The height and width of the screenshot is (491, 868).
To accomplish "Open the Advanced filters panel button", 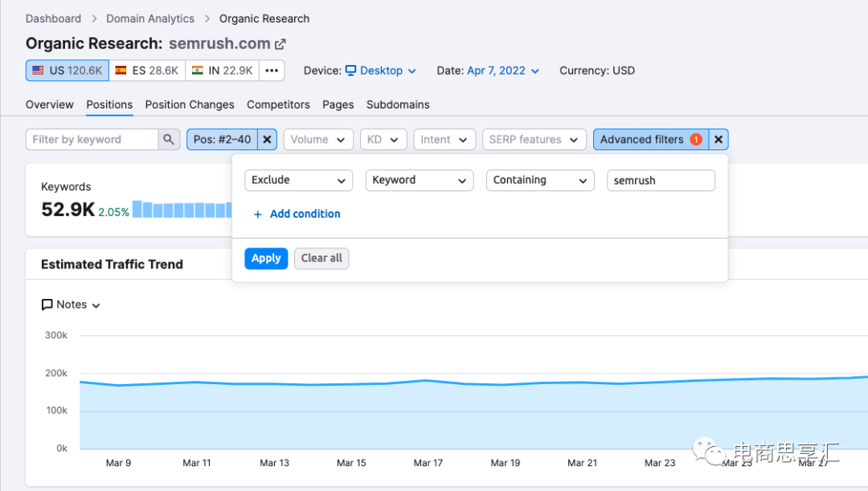I will (650, 140).
